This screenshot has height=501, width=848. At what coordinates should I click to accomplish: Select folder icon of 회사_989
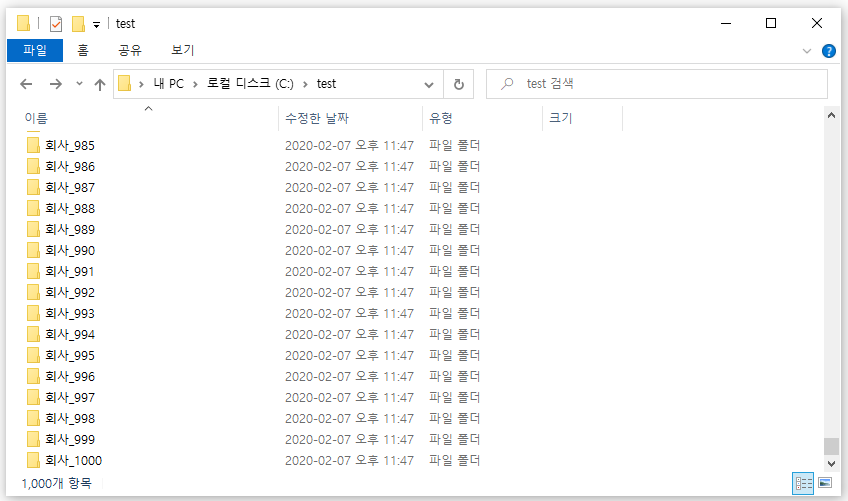pos(33,229)
